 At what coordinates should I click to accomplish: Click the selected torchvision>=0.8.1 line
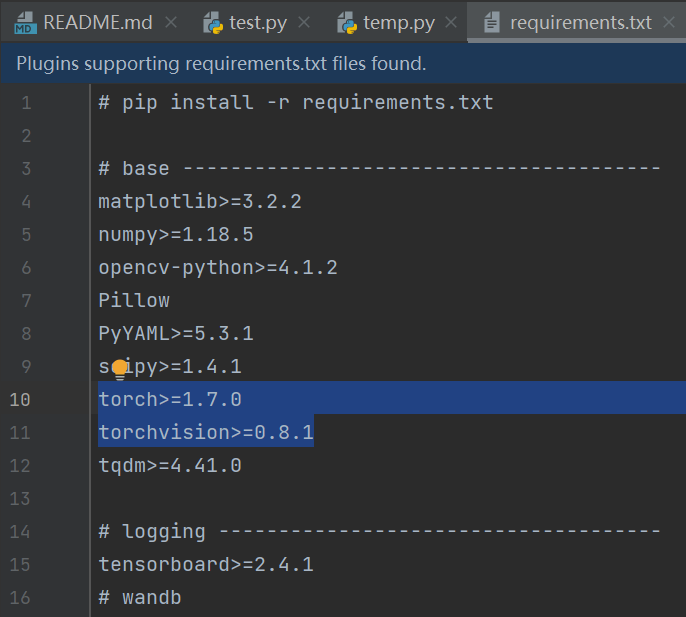(206, 433)
